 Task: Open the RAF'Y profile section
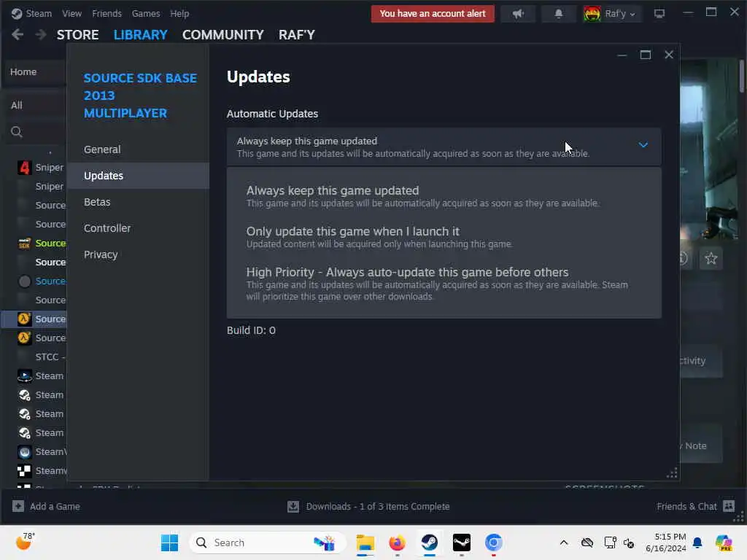tap(297, 35)
